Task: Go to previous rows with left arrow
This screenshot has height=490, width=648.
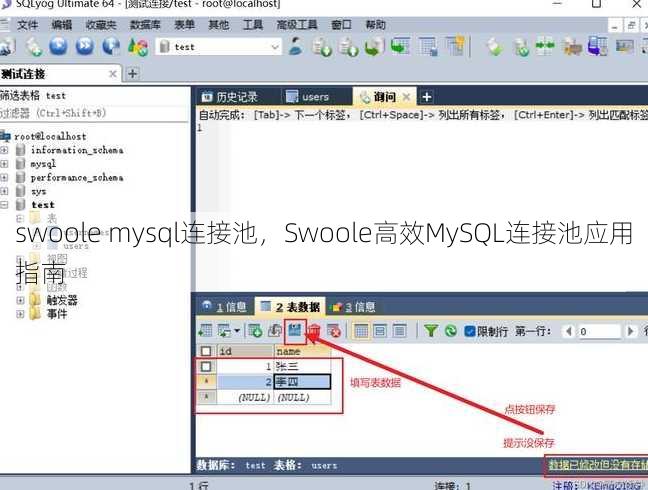Action: [569, 331]
